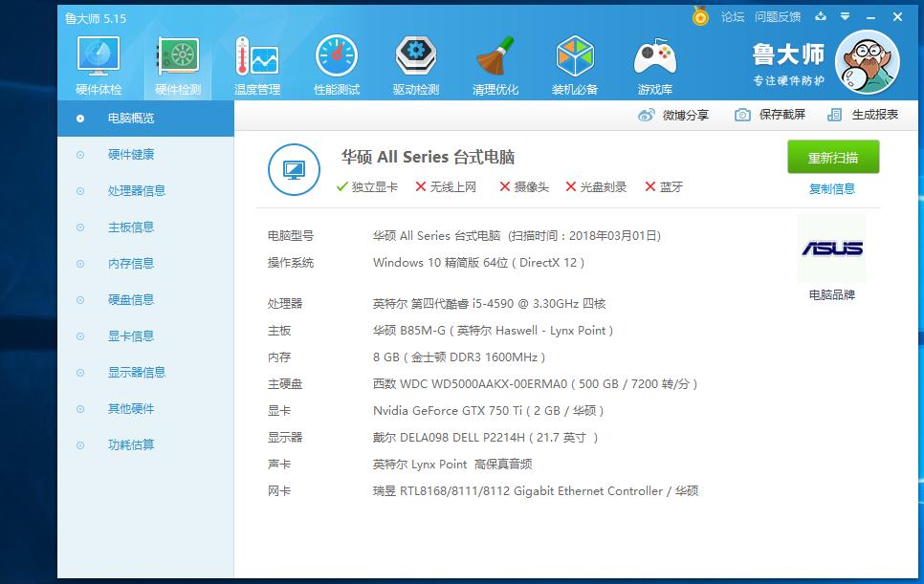Click the ASUS brand logo
Viewport: 924px width, 584px height.
coord(831,249)
